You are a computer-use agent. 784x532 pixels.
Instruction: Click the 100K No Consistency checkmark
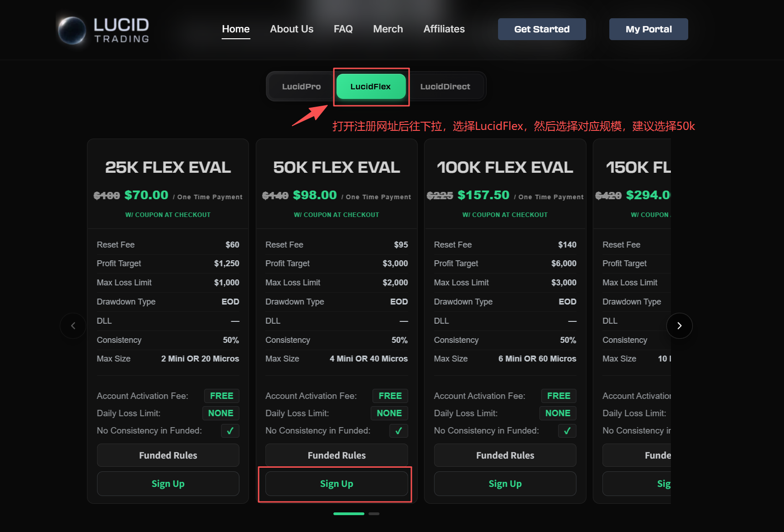click(567, 431)
